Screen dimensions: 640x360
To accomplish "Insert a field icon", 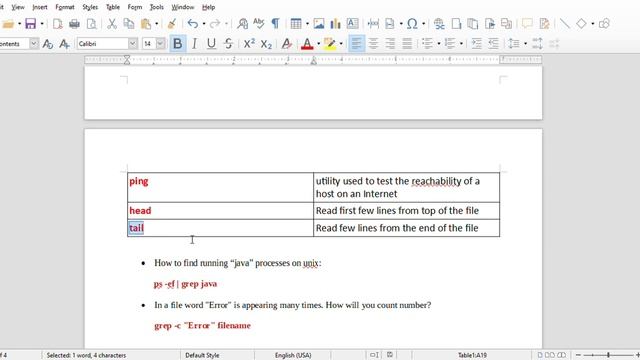I will point(390,24).
